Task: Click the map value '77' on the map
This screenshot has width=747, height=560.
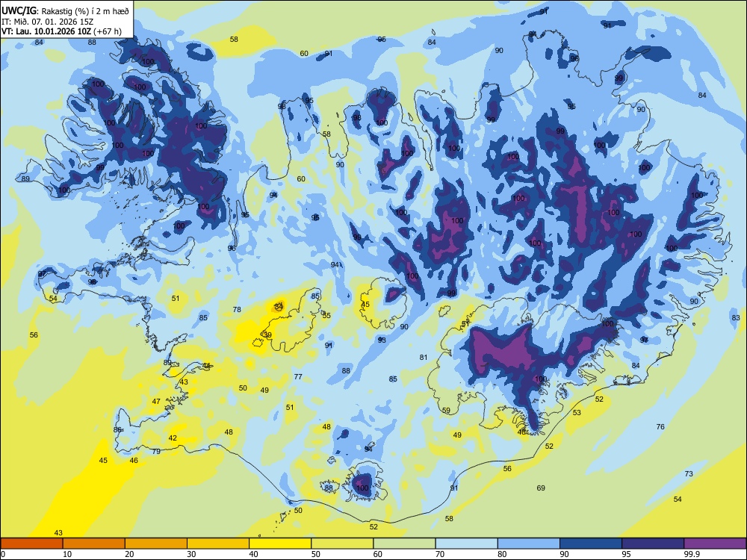Action: tap(298, 376)
